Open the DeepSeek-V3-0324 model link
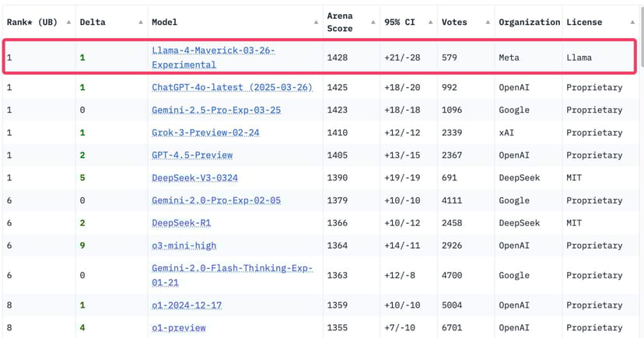The height and width of the screenshot is (338, 644). click(194, 178)
